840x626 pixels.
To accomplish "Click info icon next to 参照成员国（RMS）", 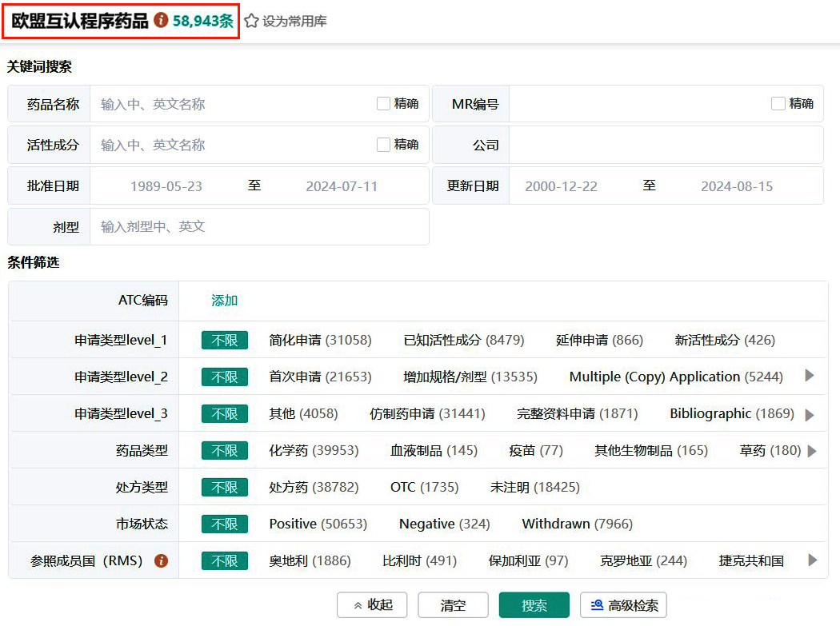I will pyautogui.click(x=161, y=561).
